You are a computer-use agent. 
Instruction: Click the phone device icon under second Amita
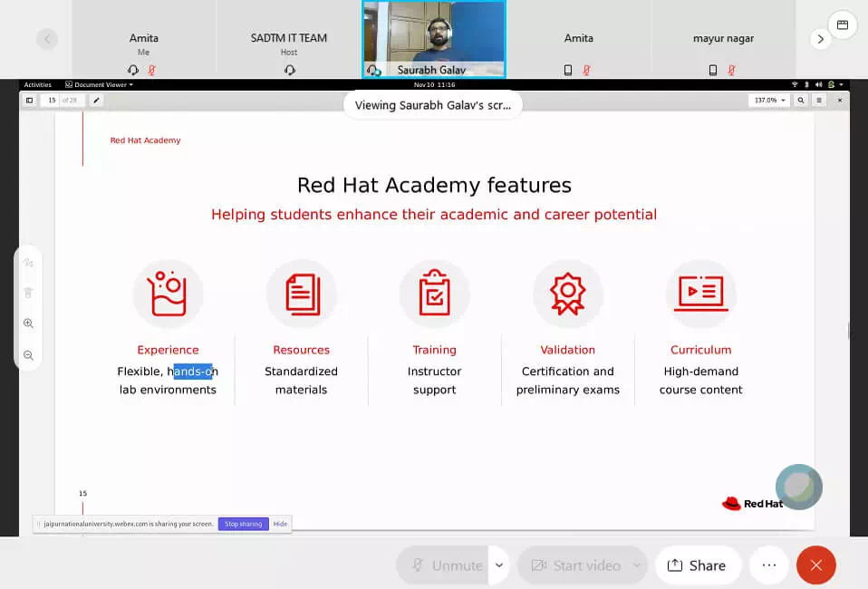[568, 70]
